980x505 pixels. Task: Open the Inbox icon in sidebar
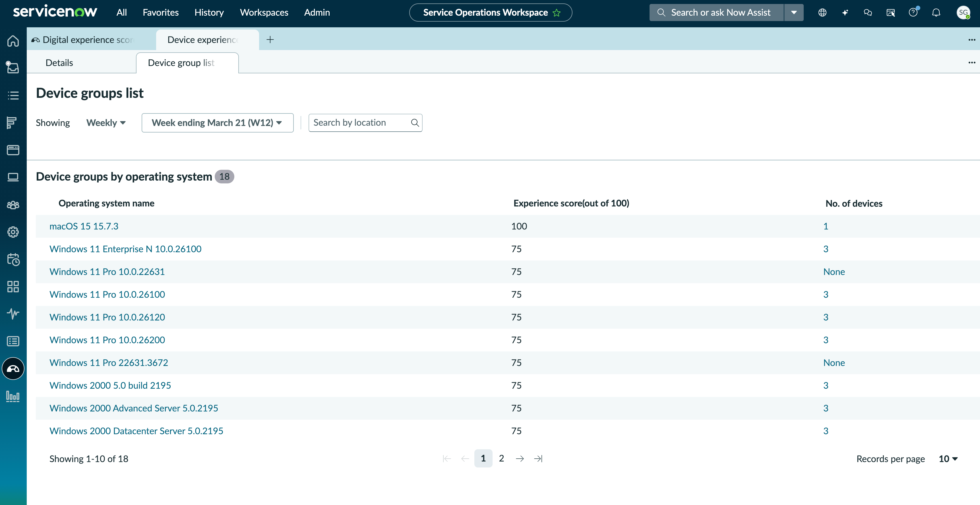13,68
